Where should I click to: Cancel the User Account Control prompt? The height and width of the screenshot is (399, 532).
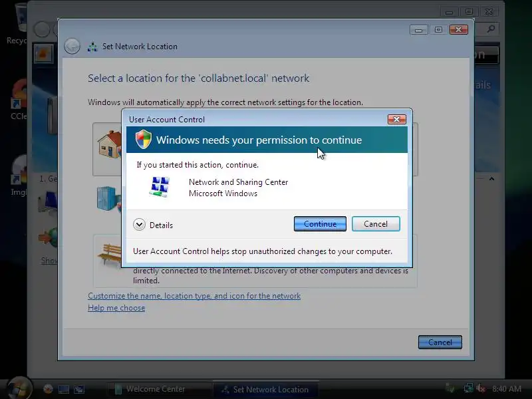point(376,224)
